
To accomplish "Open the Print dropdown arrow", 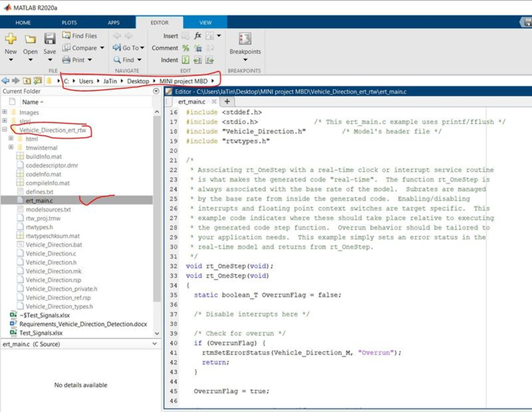I will 90,60.
